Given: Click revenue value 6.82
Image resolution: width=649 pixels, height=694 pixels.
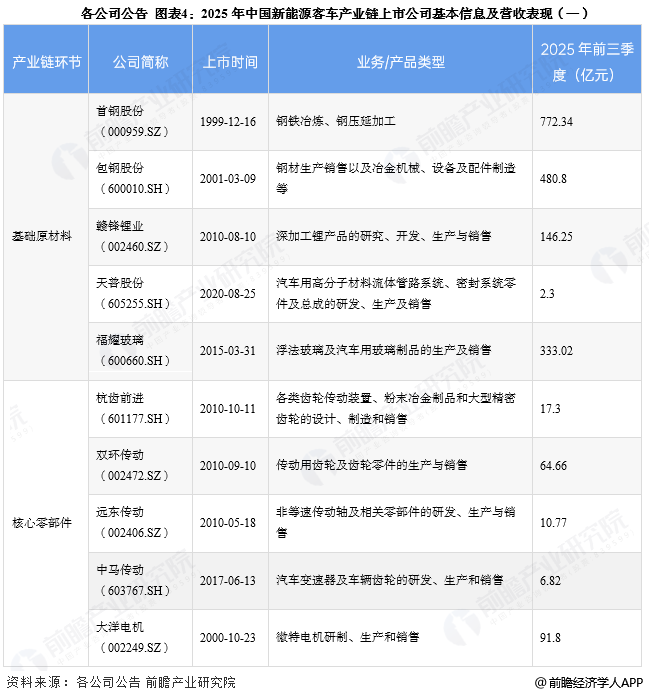Looking at the screenshot, I should click(550, 581).
